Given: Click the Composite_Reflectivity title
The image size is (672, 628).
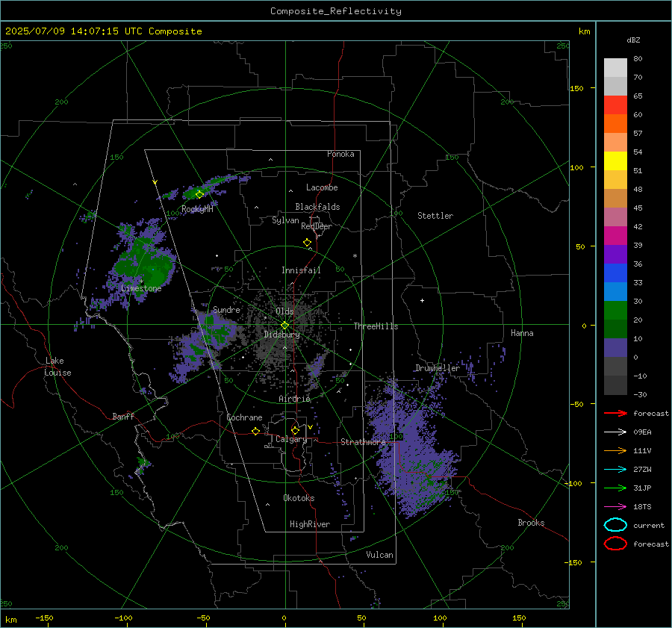Looking at the screenshot, I should (336, 11).
